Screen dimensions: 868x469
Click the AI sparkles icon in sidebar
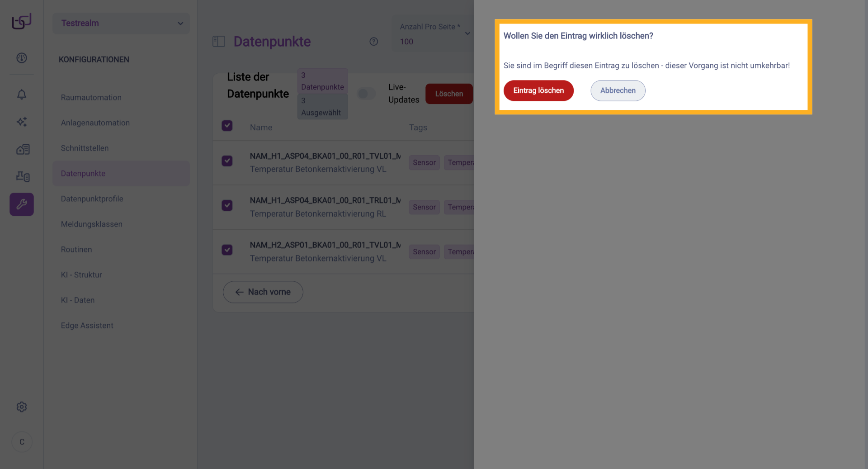(22, 122)
